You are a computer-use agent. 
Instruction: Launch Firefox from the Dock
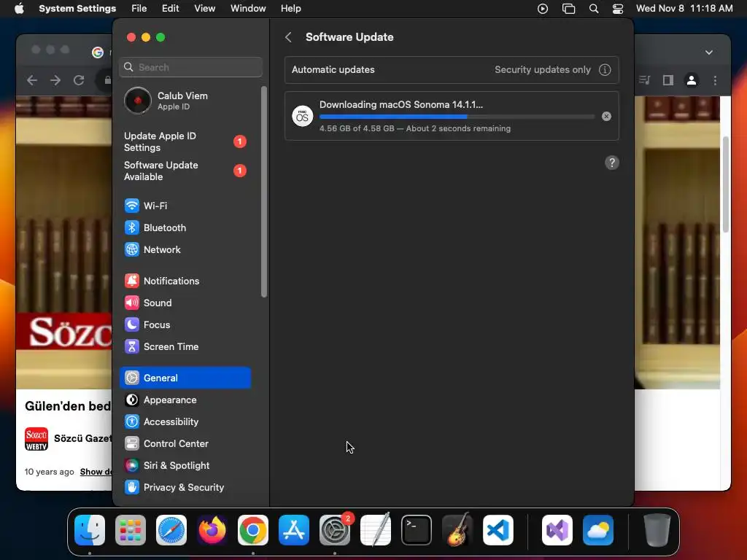pos(212,530)
